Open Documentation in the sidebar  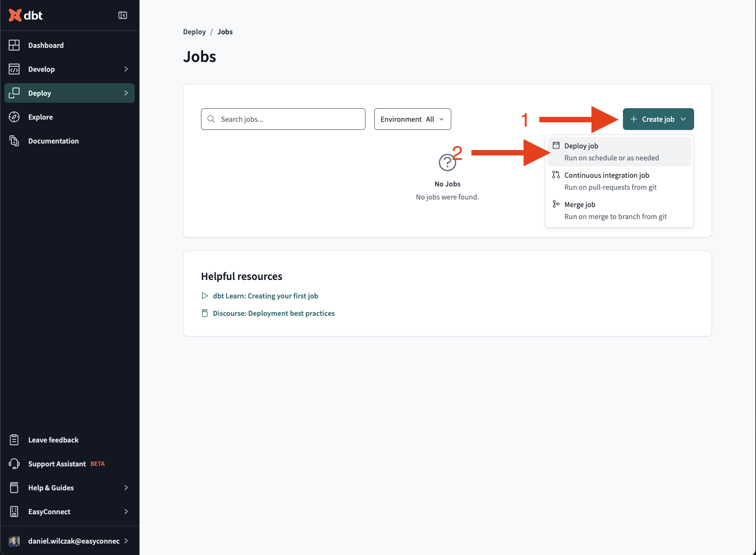70,141
